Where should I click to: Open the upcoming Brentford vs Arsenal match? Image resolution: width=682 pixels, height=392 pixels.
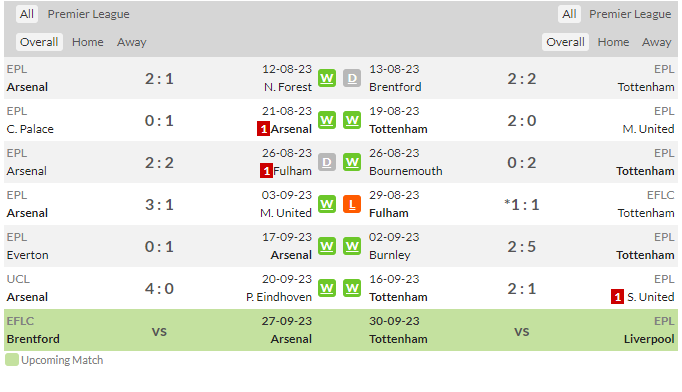point(159,330)
